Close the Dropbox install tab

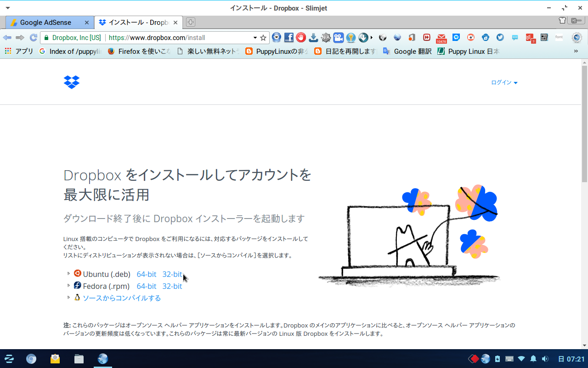click(175, 23)
